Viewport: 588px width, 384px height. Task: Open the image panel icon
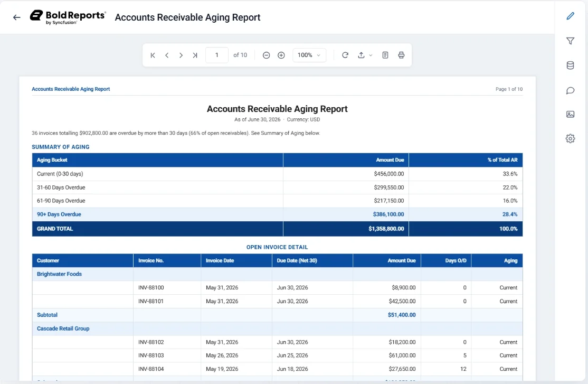pyautogui.click(x=570, y=114)
